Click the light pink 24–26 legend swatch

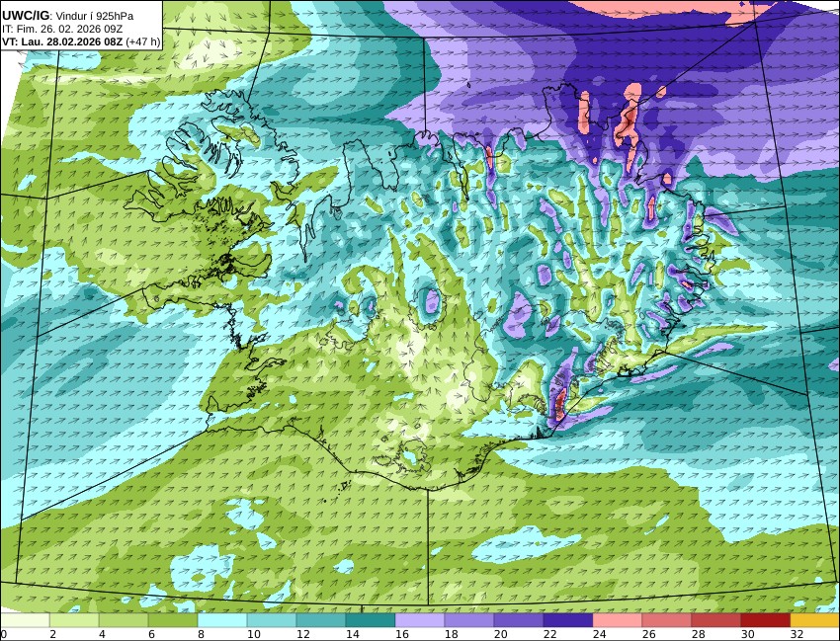click(617, 620)
